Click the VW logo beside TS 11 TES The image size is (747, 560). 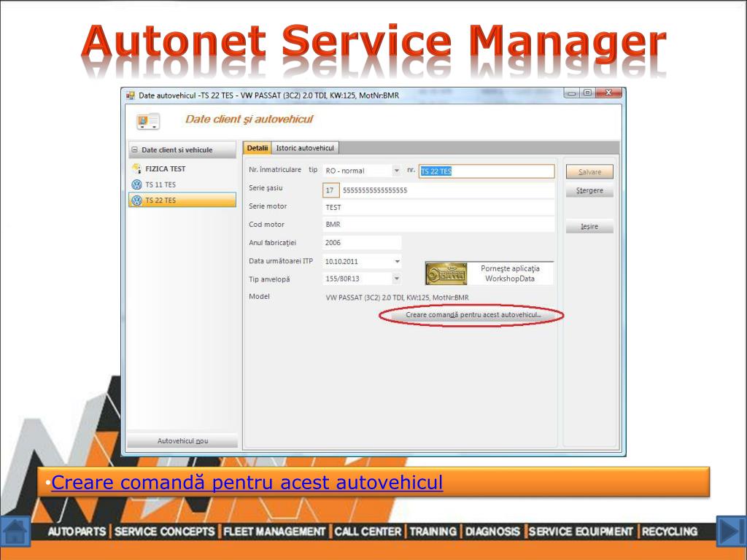point(136,184)
